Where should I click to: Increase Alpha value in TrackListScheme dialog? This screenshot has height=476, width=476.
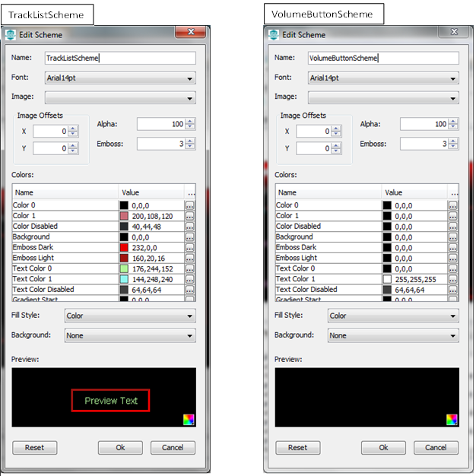(x=190, y=121)
